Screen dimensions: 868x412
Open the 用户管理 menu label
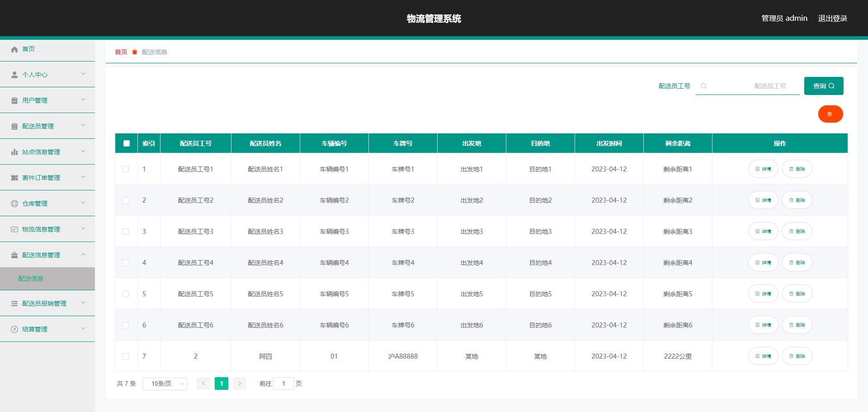click(x=35, y=100)
